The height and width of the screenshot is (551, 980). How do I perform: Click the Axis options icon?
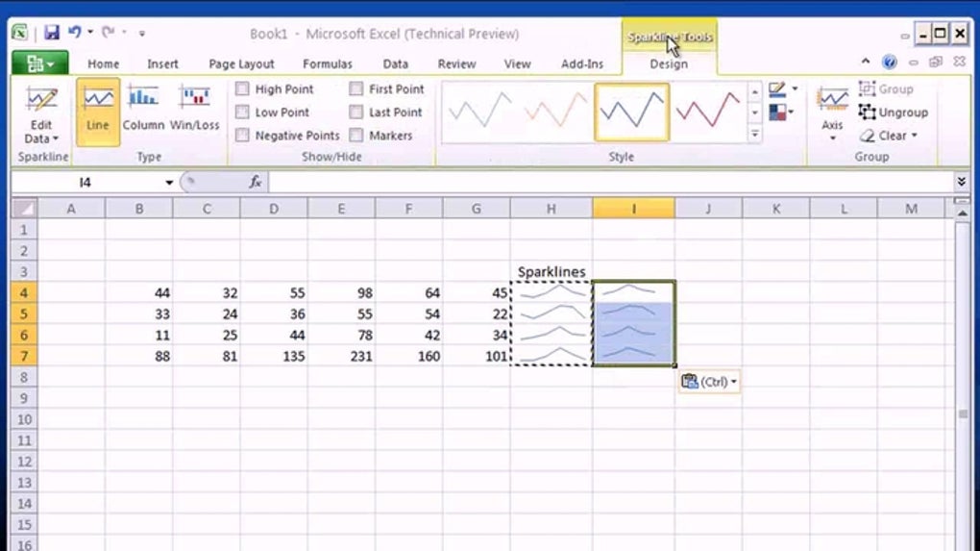(x=832, y=100)
